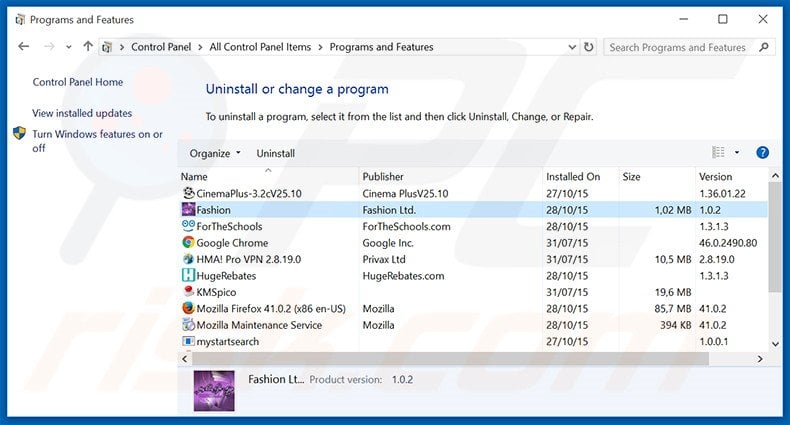Click the HMA! Pro VPN icon
Image resolution: width=790 pixels, height=425 pixels.
[188, 259]
